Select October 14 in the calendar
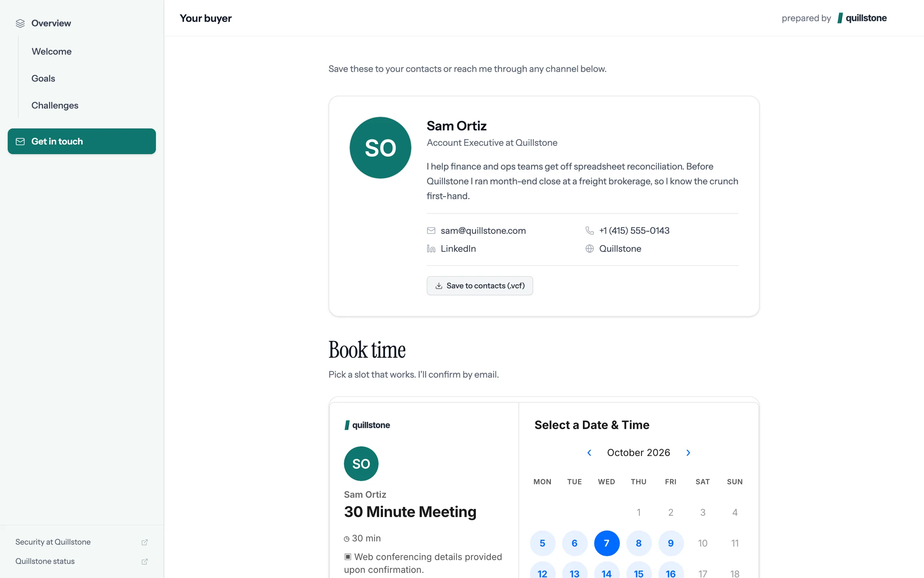Screen dimensions: 924x578 pos(607,570)
